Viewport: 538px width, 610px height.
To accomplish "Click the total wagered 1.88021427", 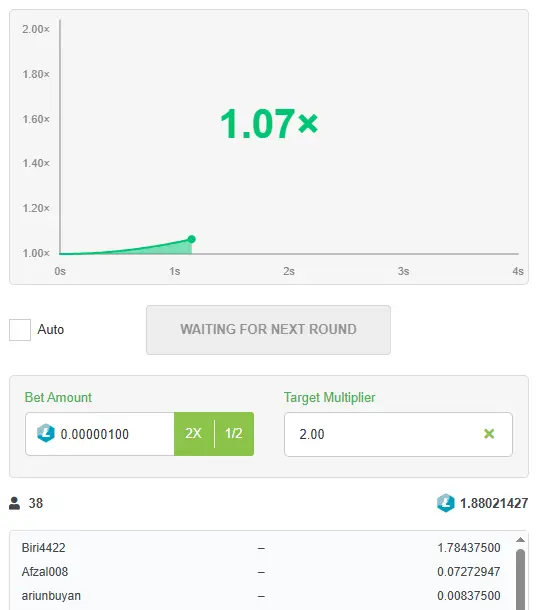I will (x=494, y=503).
